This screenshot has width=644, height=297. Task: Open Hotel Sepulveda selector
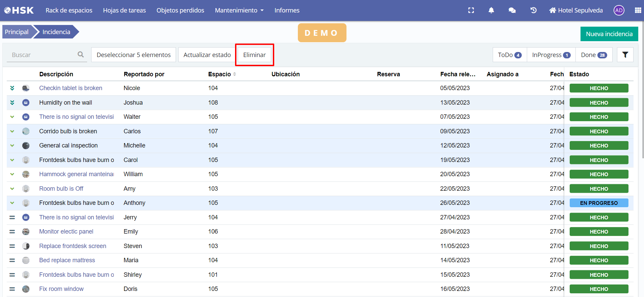point(576,10)
